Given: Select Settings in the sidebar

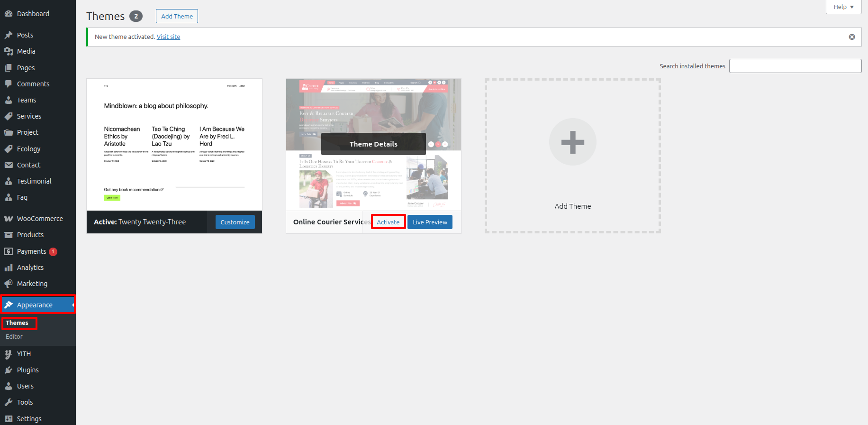Looking at the screenshot, I should 29,418.
